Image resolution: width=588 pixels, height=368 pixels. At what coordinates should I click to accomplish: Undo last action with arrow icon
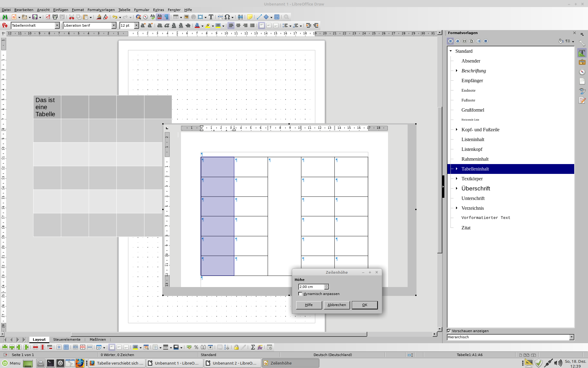pos(115,17)
